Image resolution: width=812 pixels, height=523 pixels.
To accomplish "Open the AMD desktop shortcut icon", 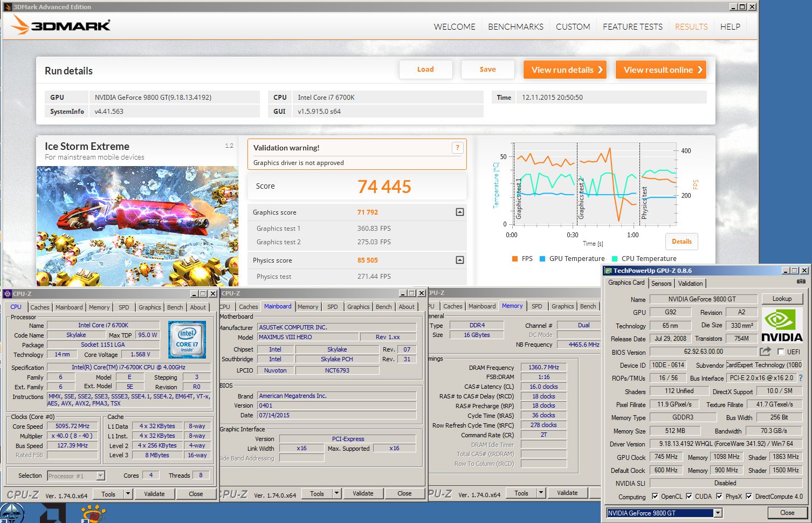I will [53, 513].
